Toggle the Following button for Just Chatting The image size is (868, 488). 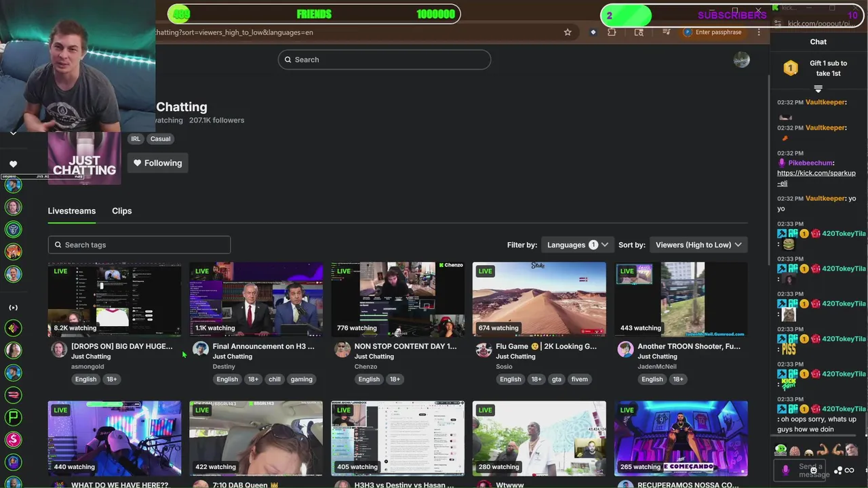coord(158,163)
